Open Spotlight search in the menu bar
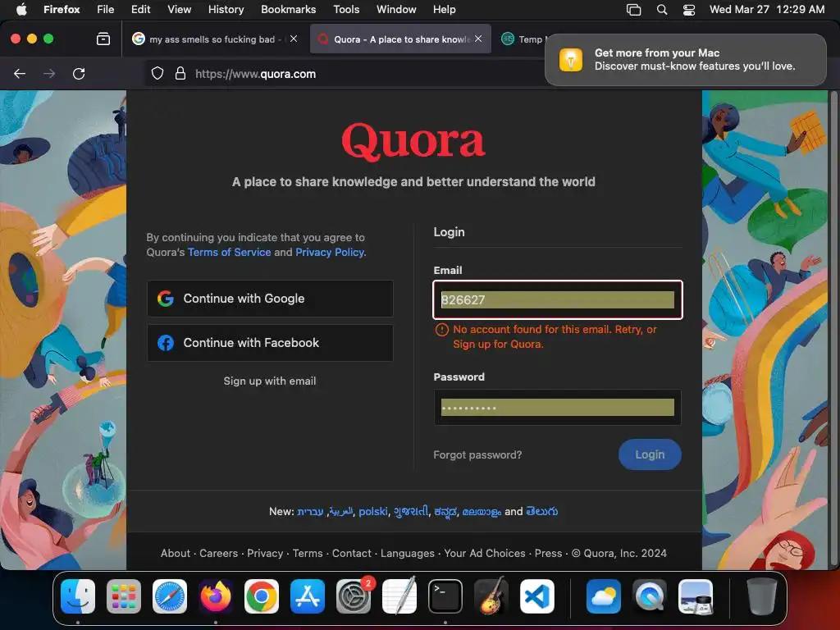Viewport: 840px width, 630px height. coord(662,10)
